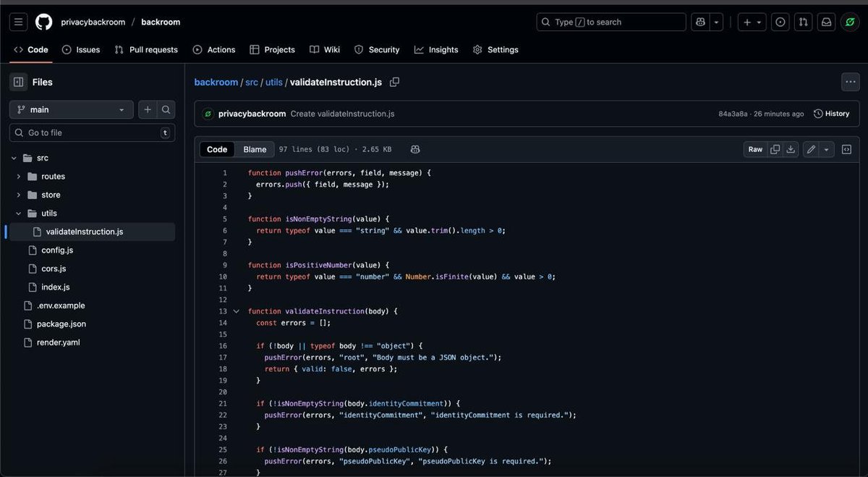The height and width of the screenshot is (477, 868).
Task: Open index.js in file tree
Action: click(56, 287)
